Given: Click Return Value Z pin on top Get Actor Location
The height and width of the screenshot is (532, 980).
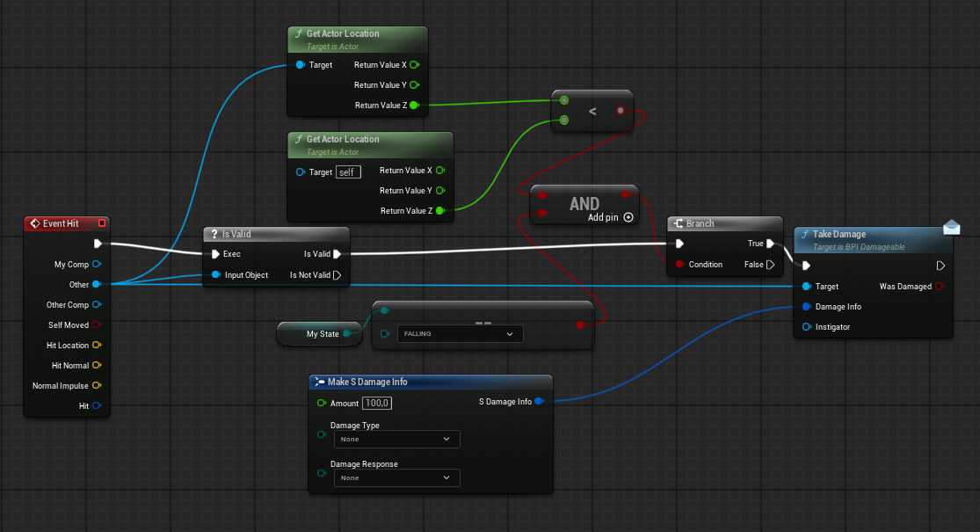Looking at the screenshot, I should [414, 105].
